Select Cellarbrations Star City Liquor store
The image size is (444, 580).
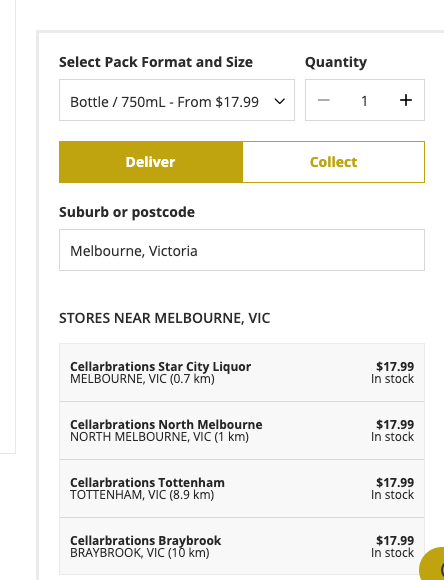click(x=242, y=372)
